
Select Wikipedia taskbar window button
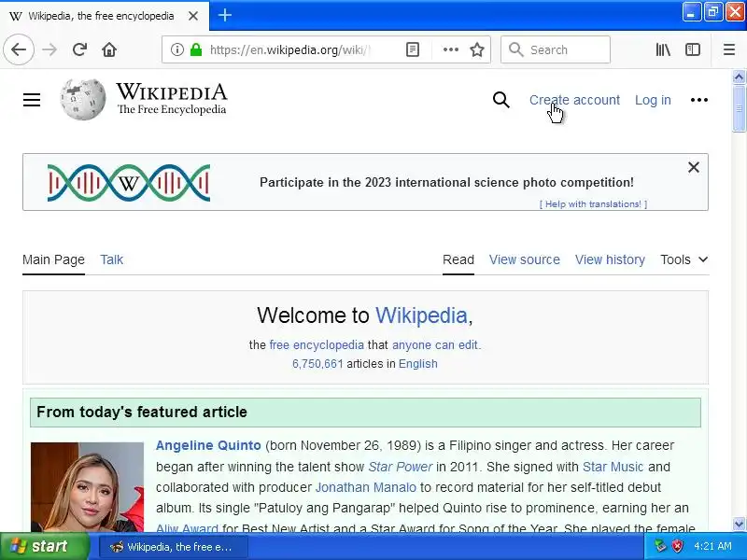point(174,547)
